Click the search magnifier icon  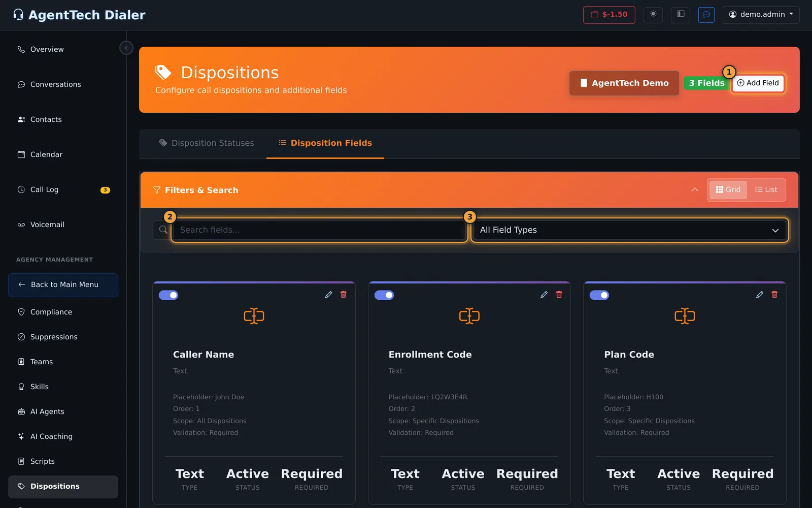click(x=163, y=230)
